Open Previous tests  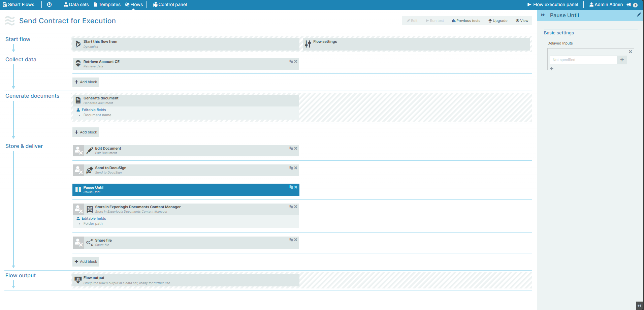466,21
